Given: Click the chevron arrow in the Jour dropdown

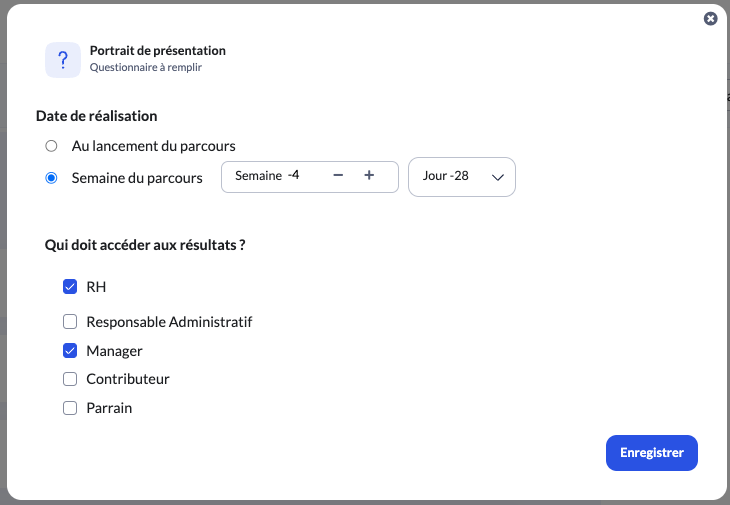Looking at the screenshot, I should tap(498, 177).
